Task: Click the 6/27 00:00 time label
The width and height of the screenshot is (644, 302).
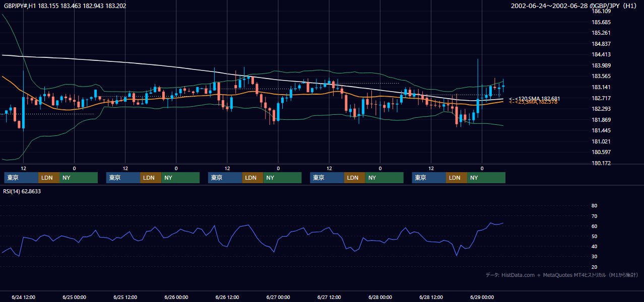Action: [x=278, y=297]
